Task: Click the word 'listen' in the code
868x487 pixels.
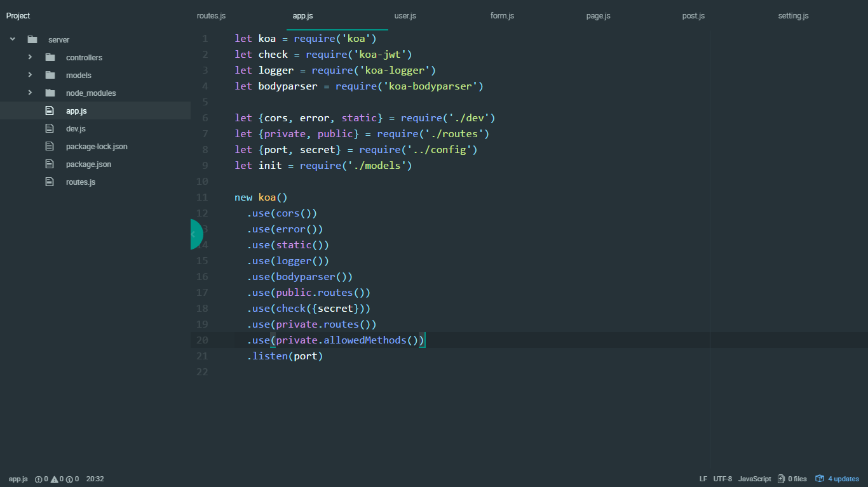Action: point(270,356)
